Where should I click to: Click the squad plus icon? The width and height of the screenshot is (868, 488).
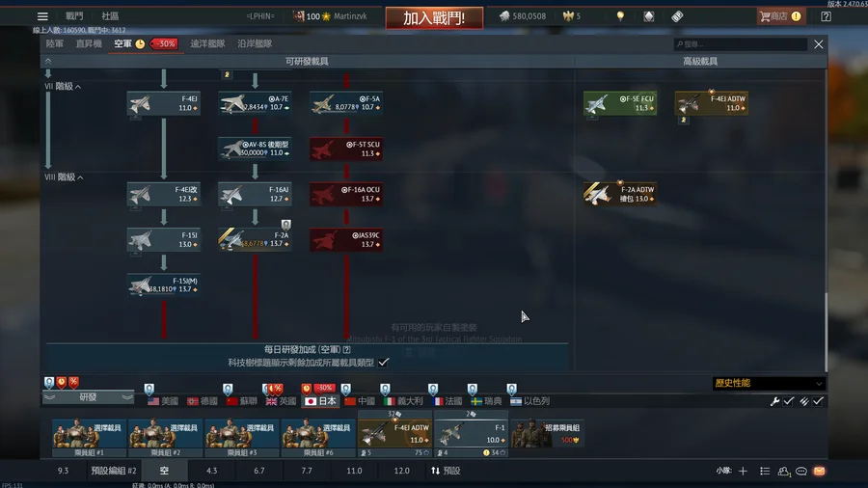tap(743, 471)
